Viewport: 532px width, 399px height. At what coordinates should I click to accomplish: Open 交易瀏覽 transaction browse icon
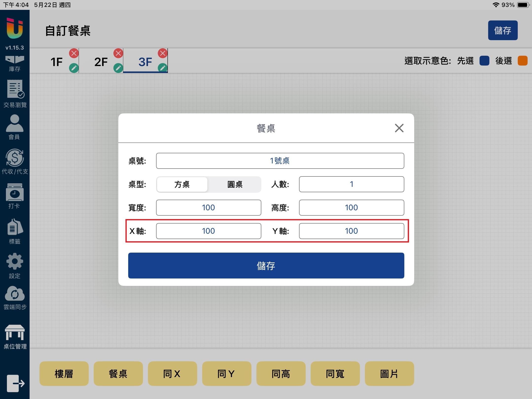15,94
